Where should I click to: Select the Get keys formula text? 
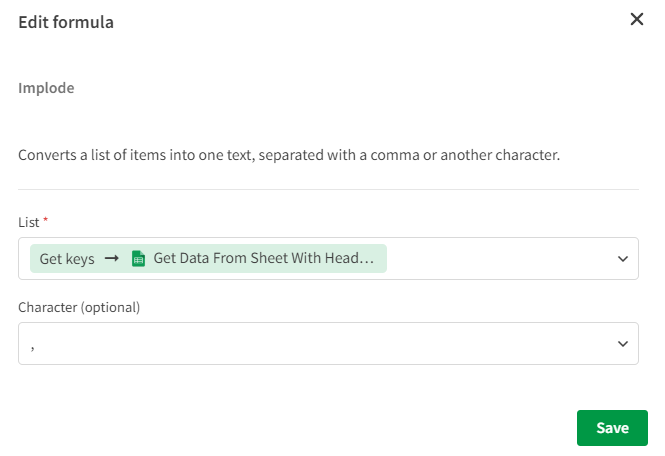67,259
